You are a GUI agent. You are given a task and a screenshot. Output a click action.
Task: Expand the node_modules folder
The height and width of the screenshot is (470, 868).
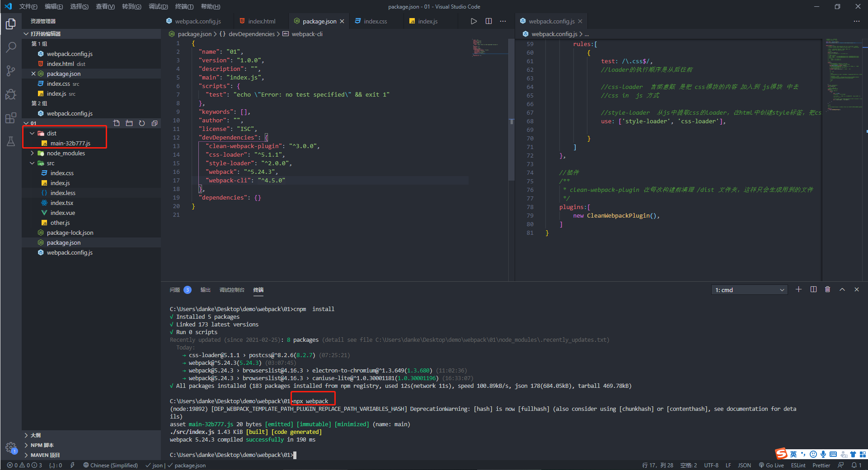[x=32, y=153]
